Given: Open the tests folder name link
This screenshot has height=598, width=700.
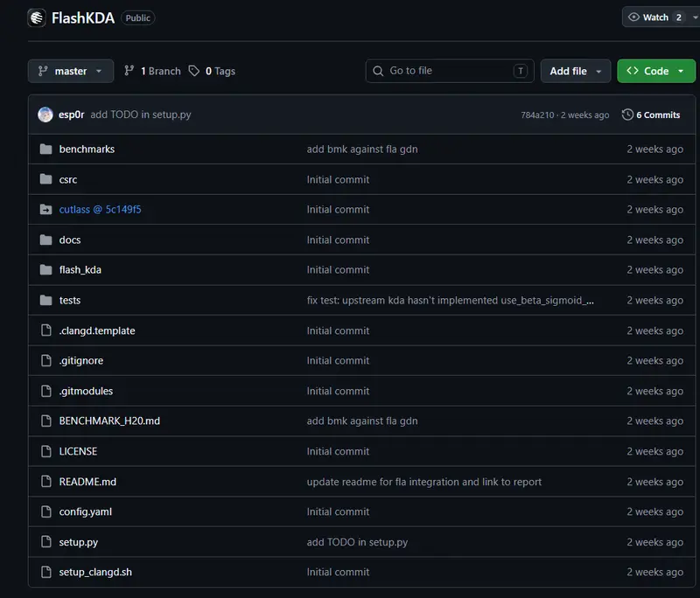Looking at the screenshot, I should (x=70, y=300).
